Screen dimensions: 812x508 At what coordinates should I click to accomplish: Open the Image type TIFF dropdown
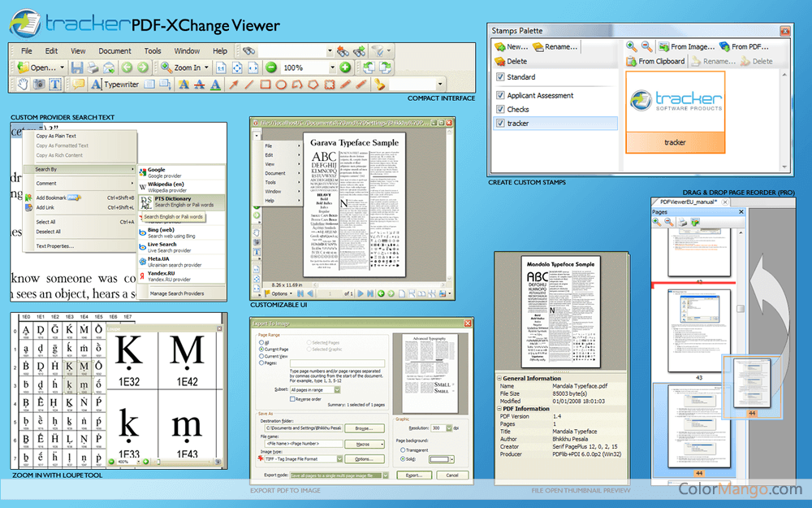[339, 458]
